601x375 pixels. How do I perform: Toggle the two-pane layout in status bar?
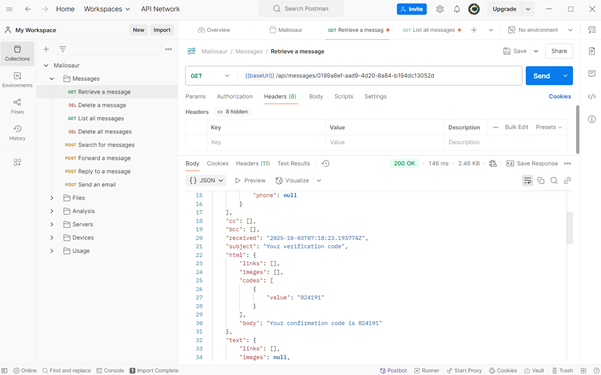[x=583, y=370]
